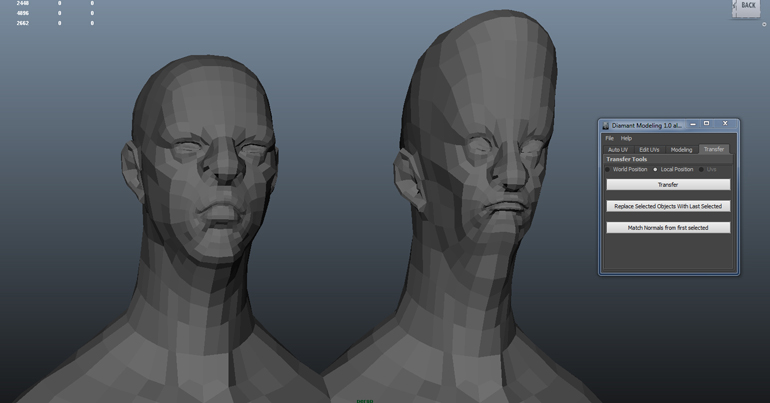Click the Diamant Modeling window title icon

(x=605, y=125)
